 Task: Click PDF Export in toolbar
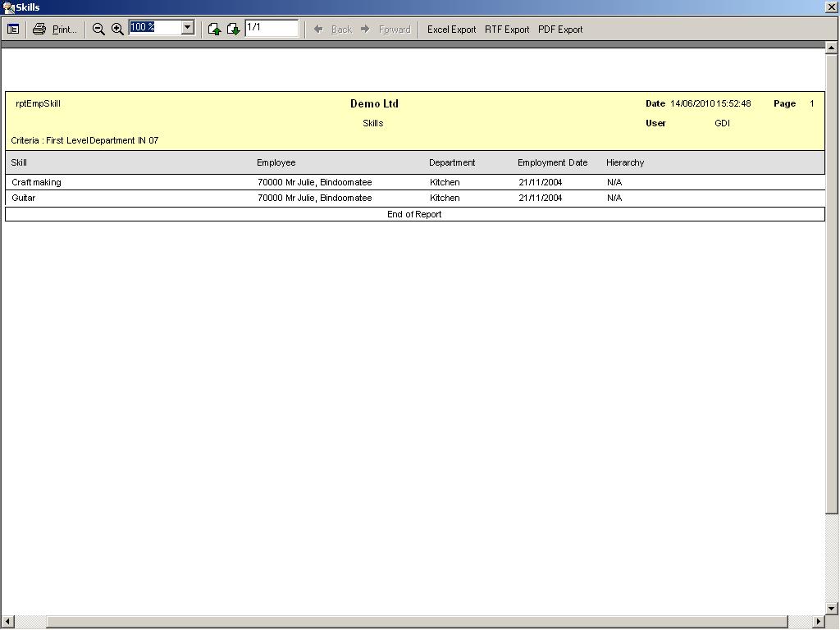[x=560, y=29]
